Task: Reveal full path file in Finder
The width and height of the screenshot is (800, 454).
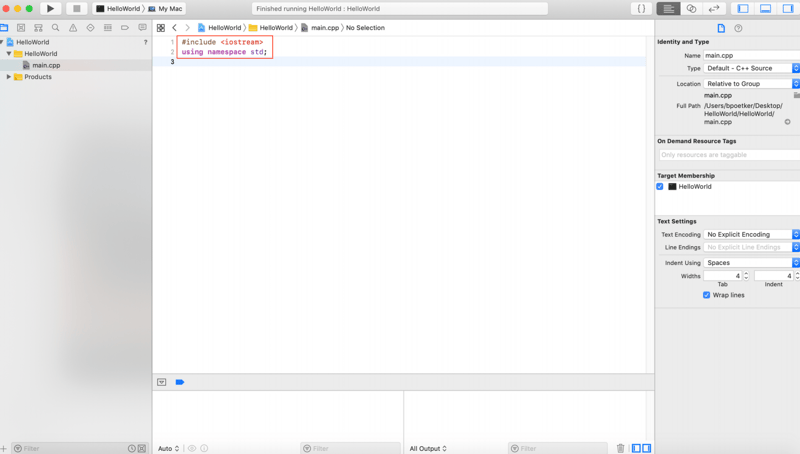Action: (787, 122)
